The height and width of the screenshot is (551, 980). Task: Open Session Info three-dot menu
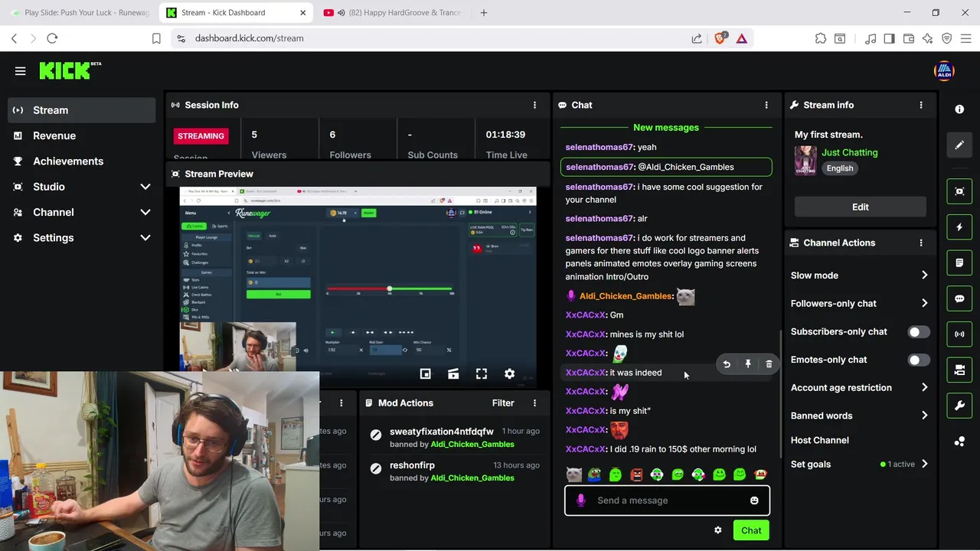[x=534, y=105]
